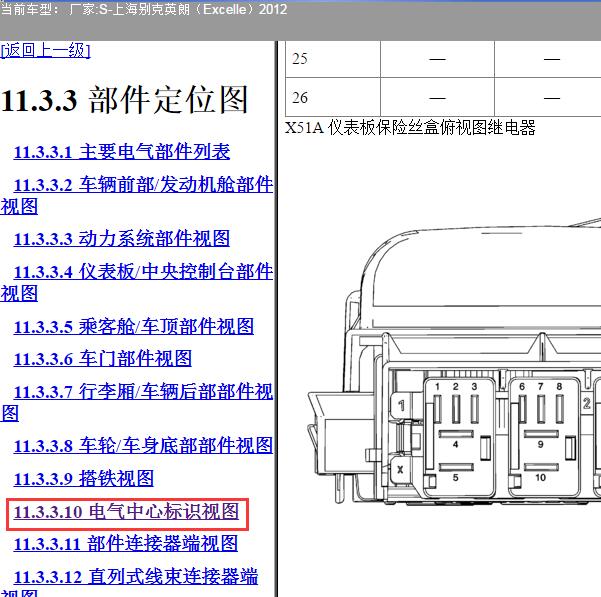
Task: Click the X51A 仪表板保险丝盒俯视图继电器 caption
Action: pos(410,127)
